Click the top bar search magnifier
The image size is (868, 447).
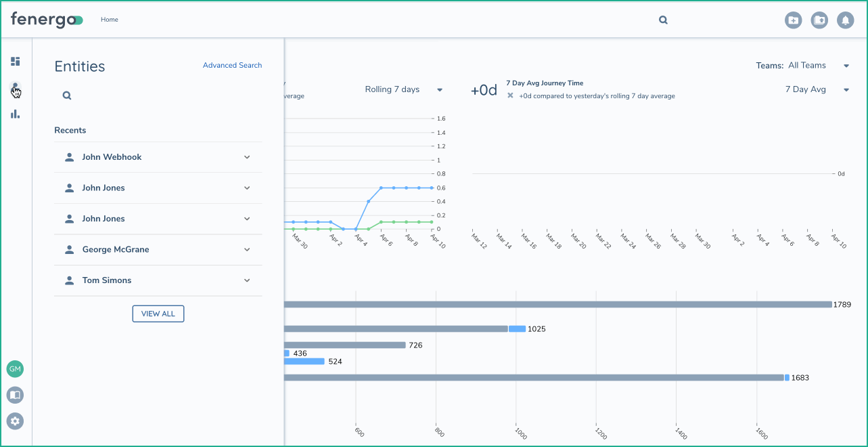(x=663, y=20)
